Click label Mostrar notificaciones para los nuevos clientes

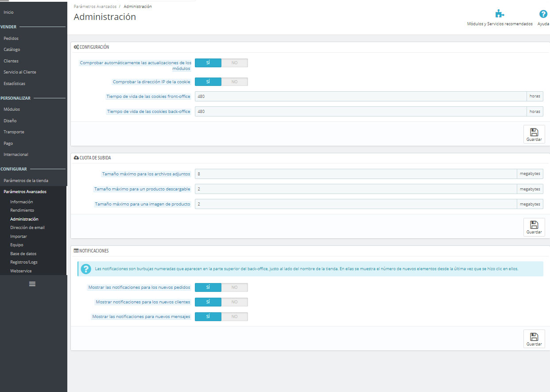[143, 302]
